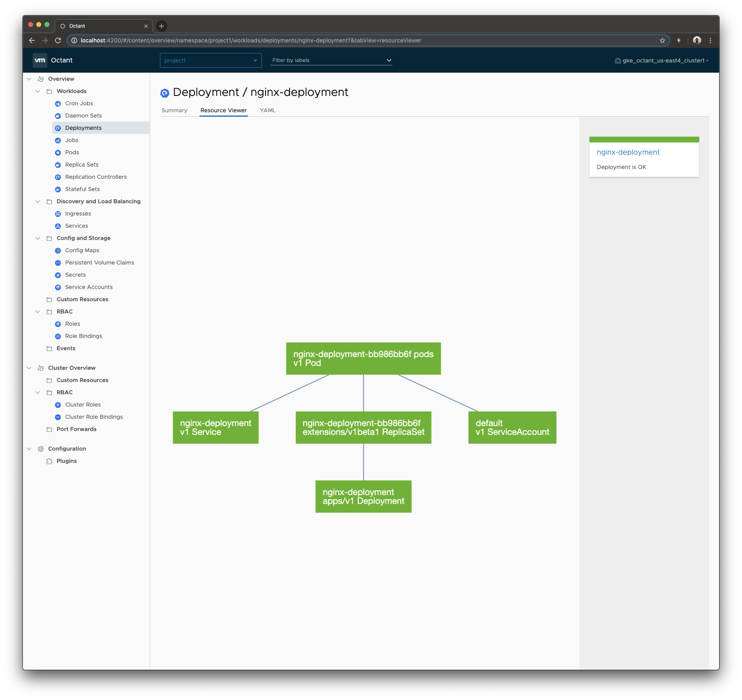The image size is (742, 700).
Task: Click the Cron Jobs sidebar icon
Action: click(x=58, y=104)
